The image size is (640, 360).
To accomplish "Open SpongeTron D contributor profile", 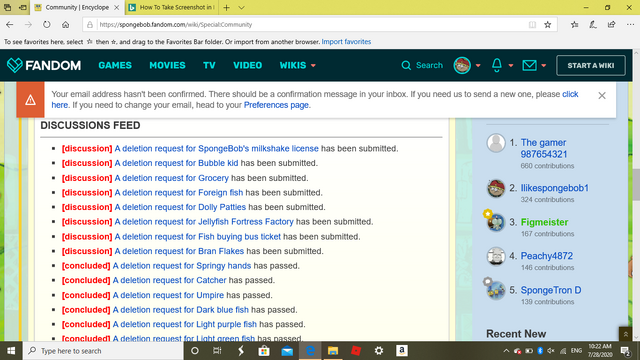I will click(x=551, y=291).
